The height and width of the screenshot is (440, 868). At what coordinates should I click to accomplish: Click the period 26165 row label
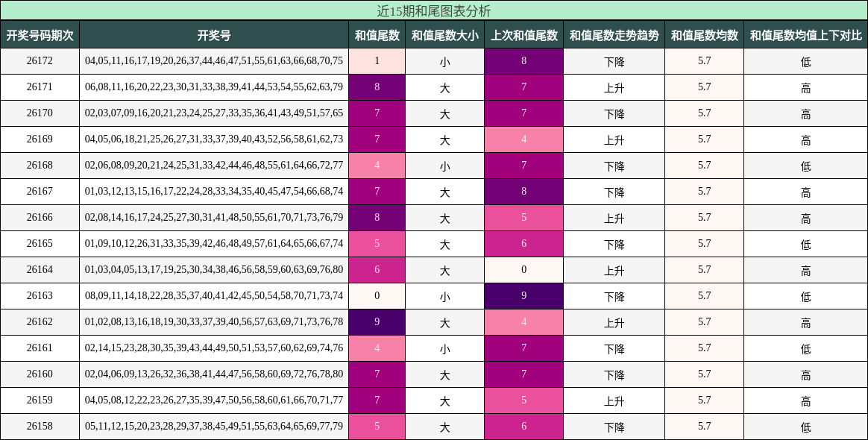click(x=40, y=244)
